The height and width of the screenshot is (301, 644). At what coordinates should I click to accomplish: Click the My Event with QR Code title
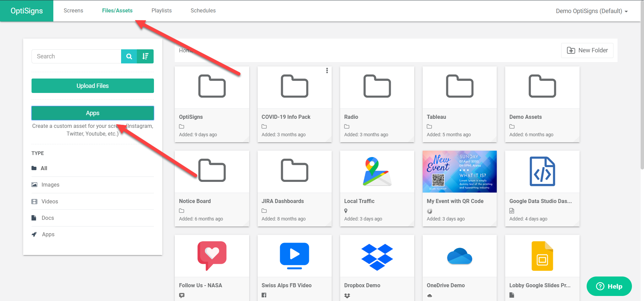pos(455,201)
